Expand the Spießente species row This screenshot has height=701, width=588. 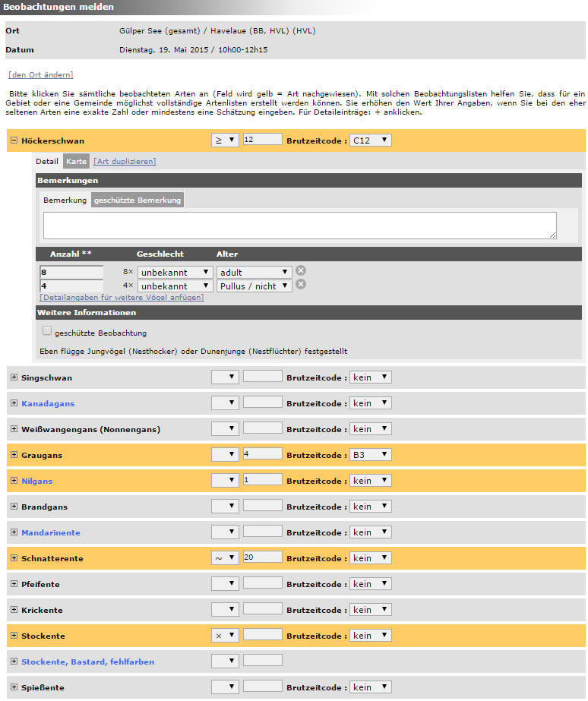click(14, 687)
